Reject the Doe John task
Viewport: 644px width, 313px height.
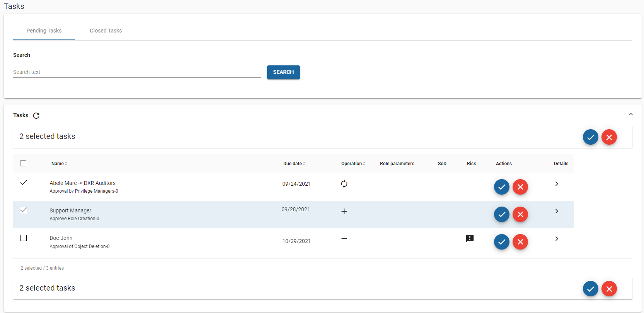pyautogui.click(x=520, y=242)
